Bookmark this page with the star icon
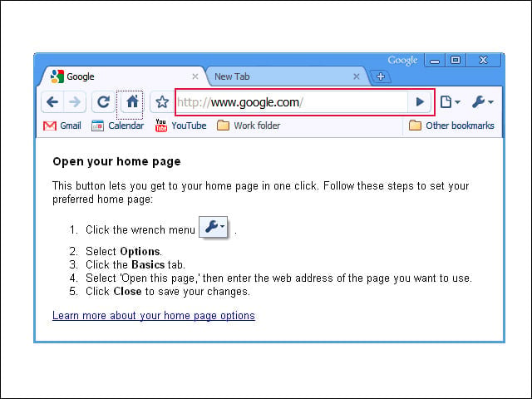 pyautogui.click(x=162, y=101)
